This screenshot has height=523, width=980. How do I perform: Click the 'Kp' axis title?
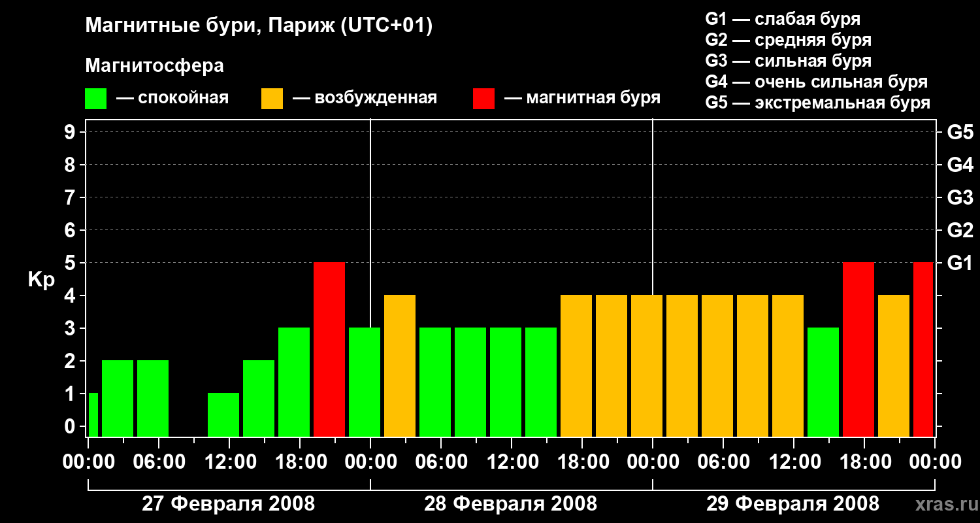41,280
